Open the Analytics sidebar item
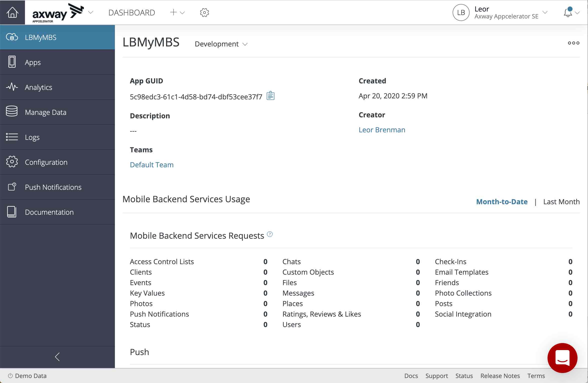This screenshot has width=588, height=383. 57,87
